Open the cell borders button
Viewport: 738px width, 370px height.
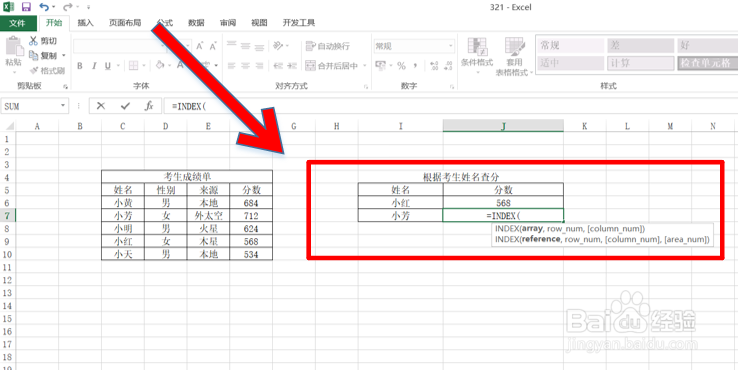133,66
